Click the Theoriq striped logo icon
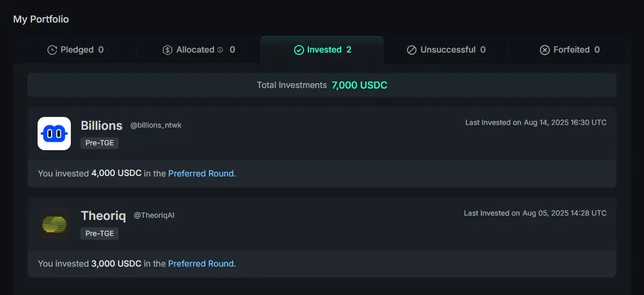Screen dimensions: 644x295 [54, 224]
